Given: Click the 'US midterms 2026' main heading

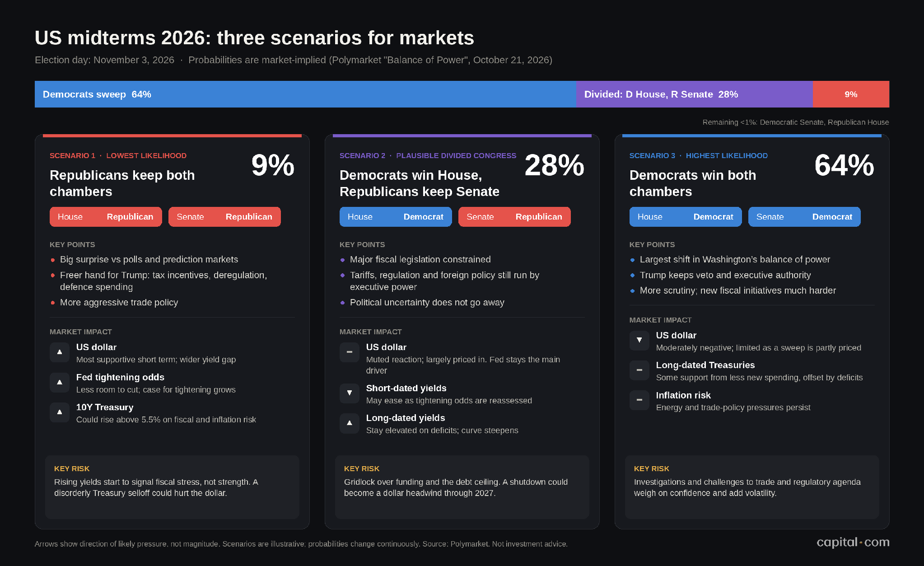Looking at the screenshot, I should click(x=254, y=38).
